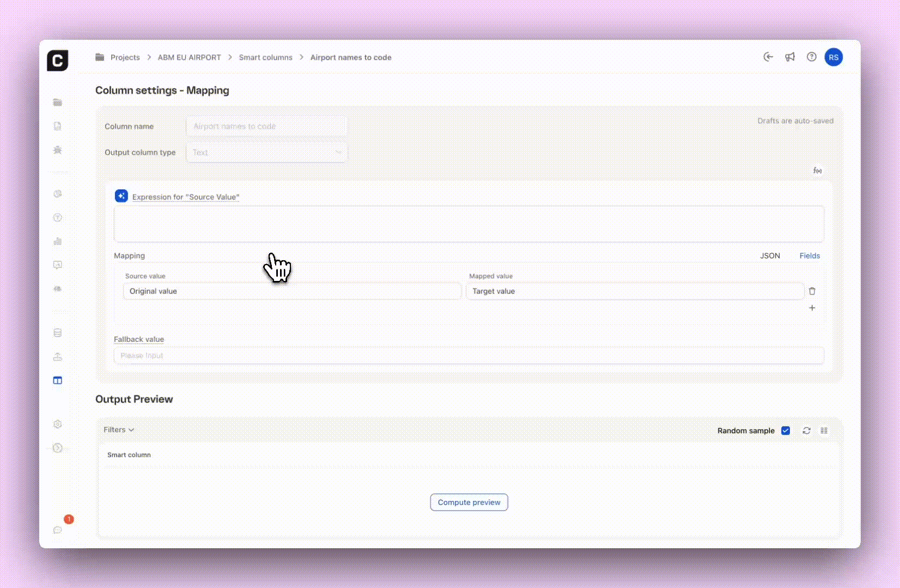This screenshot has width=900, height=588.
Task: Click the f(x) function icon
Action: [817, 170]
